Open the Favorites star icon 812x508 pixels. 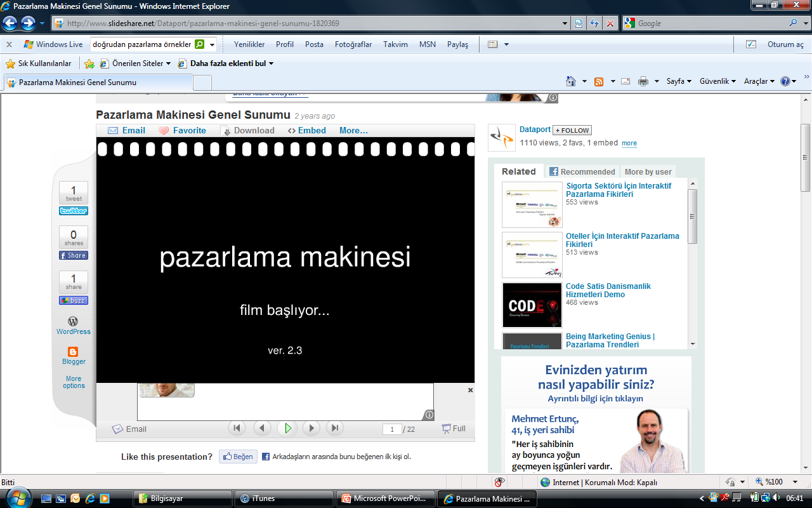10,63
